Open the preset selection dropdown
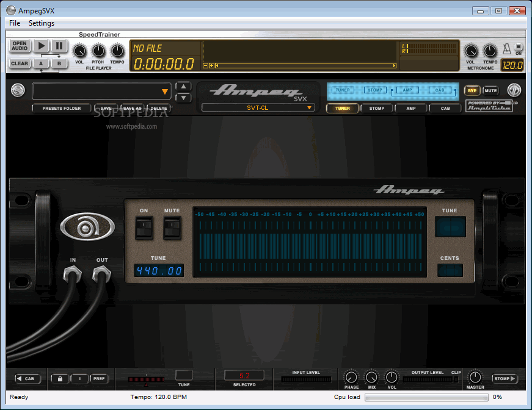 (x=101, y=91)
